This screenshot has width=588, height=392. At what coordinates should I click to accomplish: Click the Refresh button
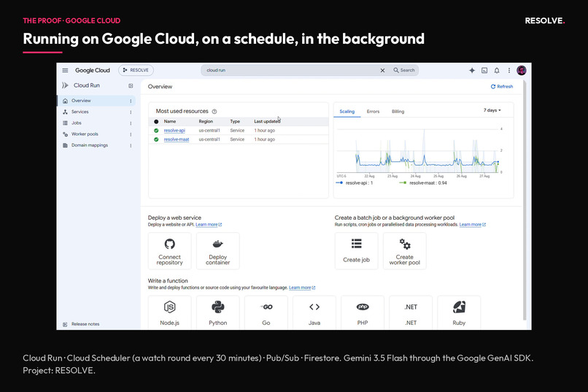[502, 86]
